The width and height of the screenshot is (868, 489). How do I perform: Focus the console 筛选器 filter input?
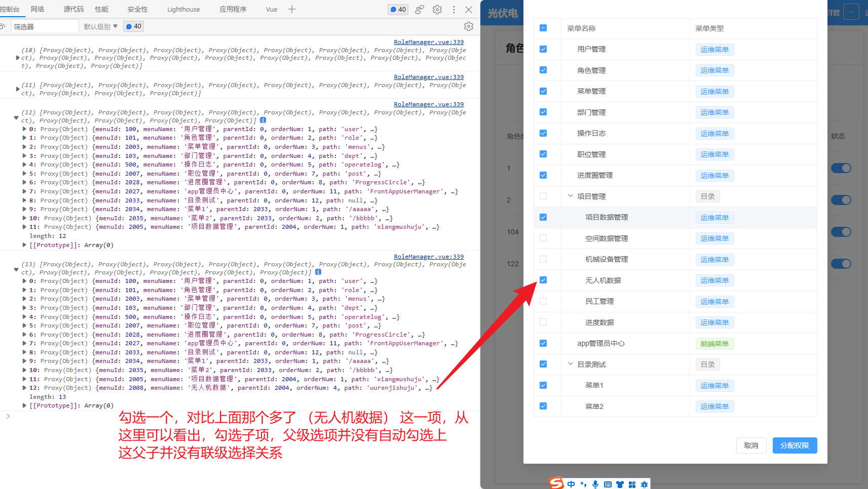[45, 26]
